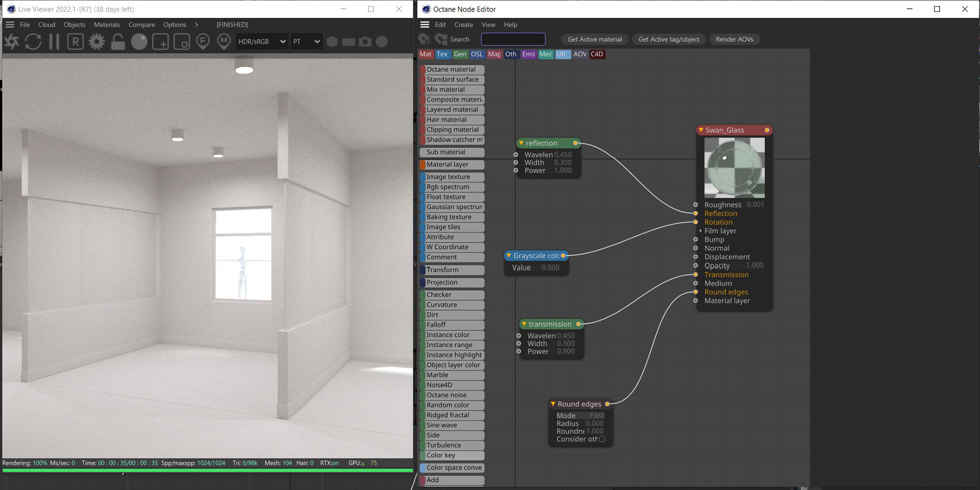Pause rendering in the Live Viewer
The image size is (980, 490).
pos(54,42)
